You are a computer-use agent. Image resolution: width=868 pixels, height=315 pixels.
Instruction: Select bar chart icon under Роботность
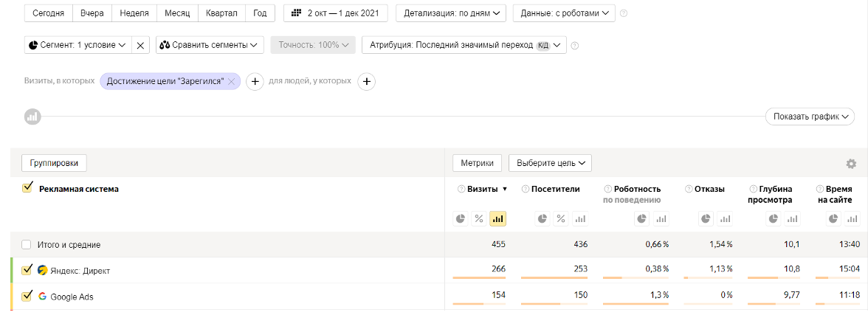point(661,218)
